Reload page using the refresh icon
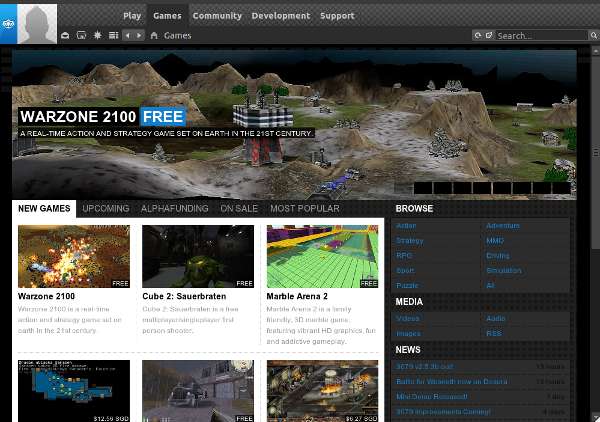Viewport: 600px width, 422px height. 478,36
